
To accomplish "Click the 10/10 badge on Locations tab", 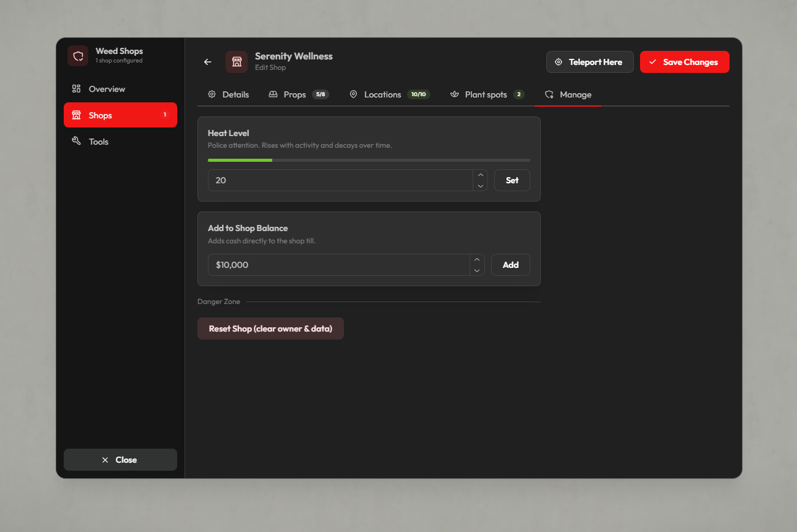I will (x=419, y=94).
